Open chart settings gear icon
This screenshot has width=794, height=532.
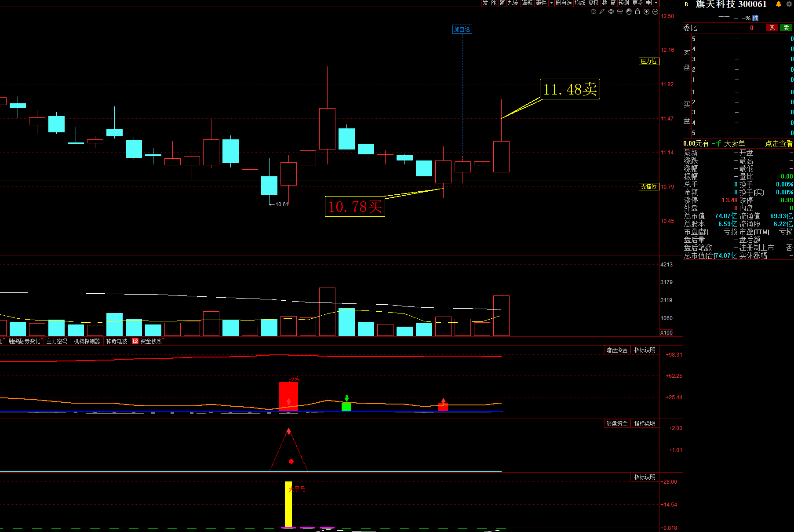coord(594,12)
